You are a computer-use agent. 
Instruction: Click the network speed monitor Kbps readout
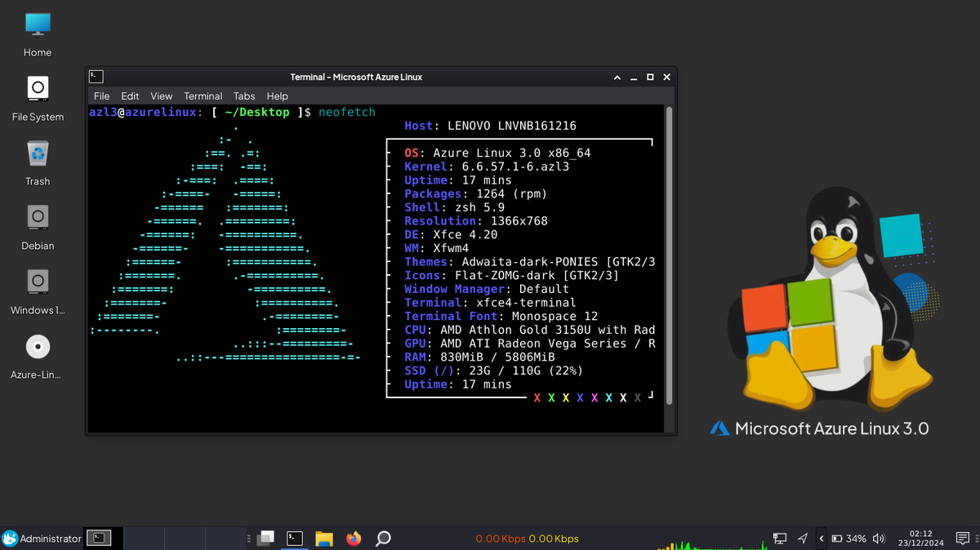pyautogui.click(x=527, y=539)
